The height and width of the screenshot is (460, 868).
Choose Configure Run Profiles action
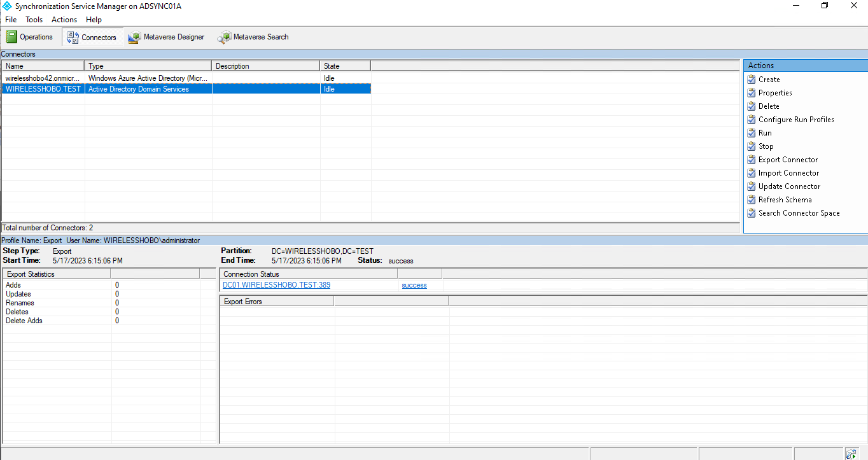(x=795, y=120)
